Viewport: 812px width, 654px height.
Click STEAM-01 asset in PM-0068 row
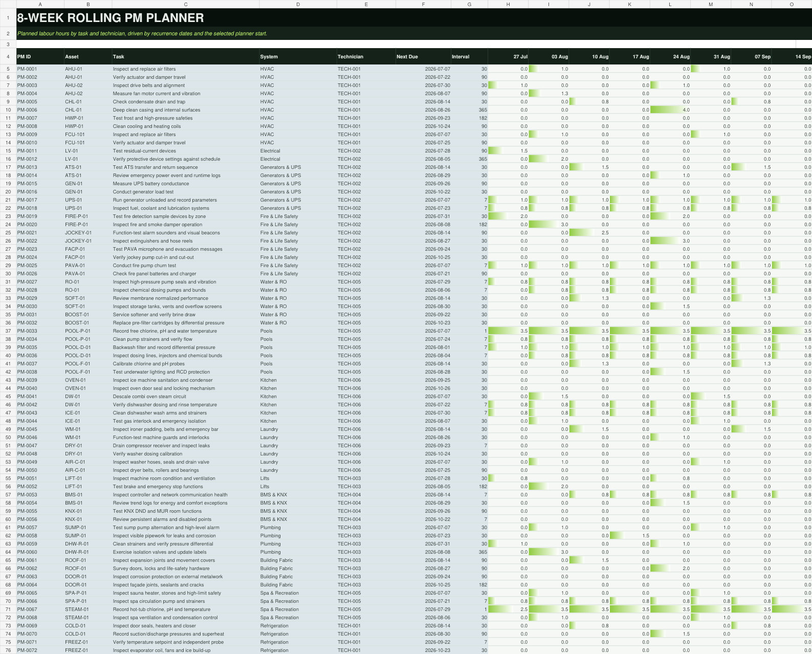click(x=88, y=618)
